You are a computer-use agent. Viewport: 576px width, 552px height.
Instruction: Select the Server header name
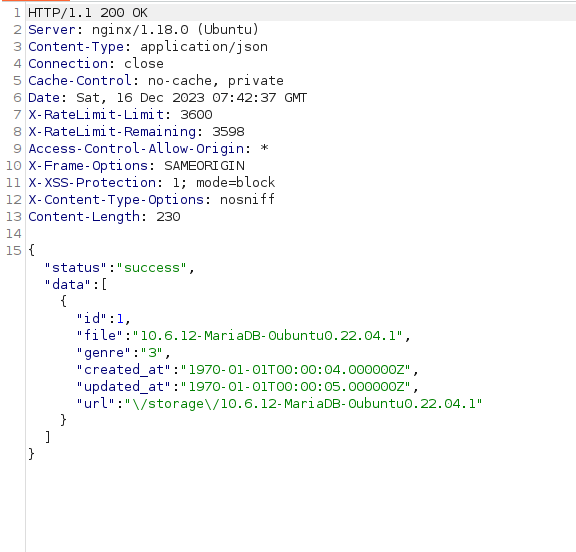[52, 30]
